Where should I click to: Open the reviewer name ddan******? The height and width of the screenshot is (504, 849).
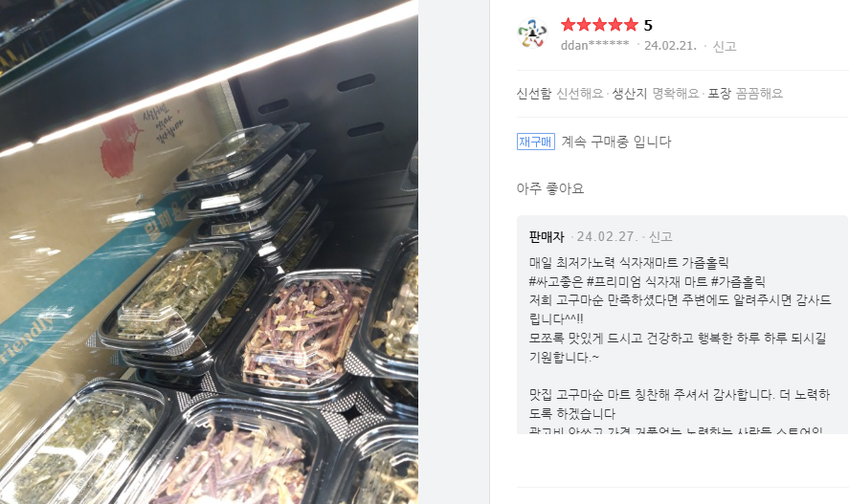coord(594,45)
